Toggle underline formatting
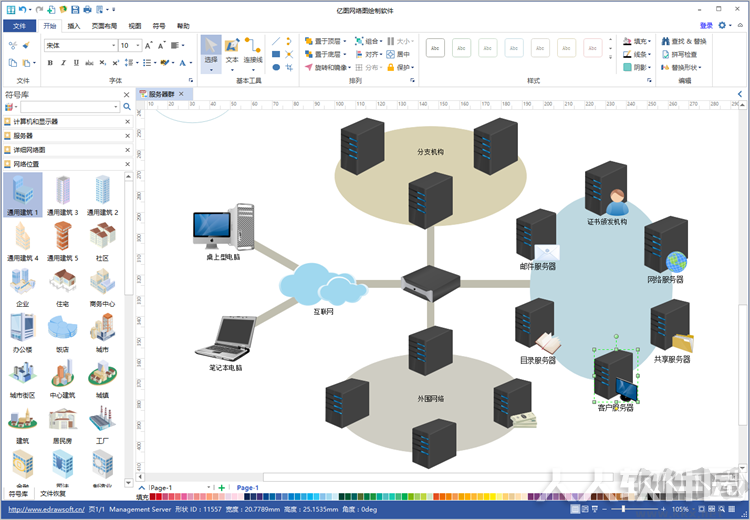 76,63
